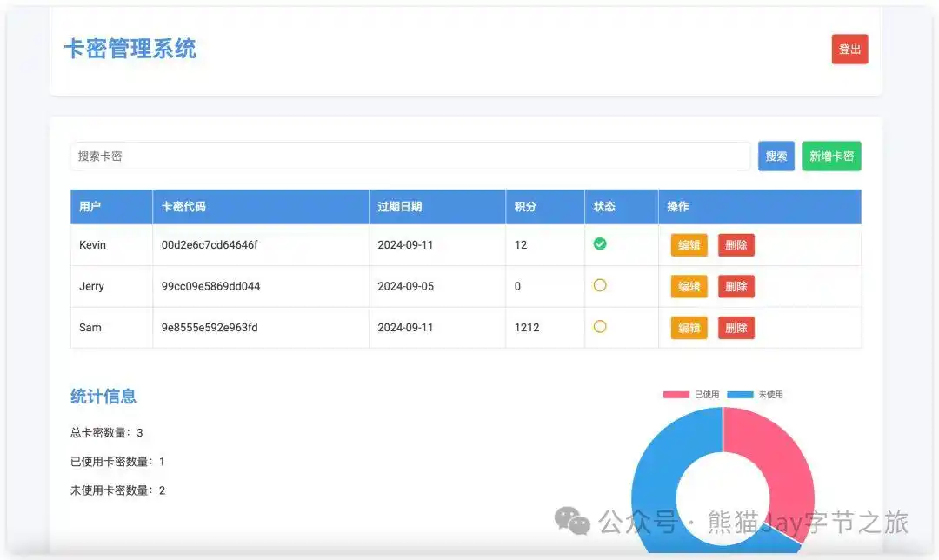The height and width of the screenshot is (560, 939).
Task: Click the 过期日期 column header
Action: (401, 206)
